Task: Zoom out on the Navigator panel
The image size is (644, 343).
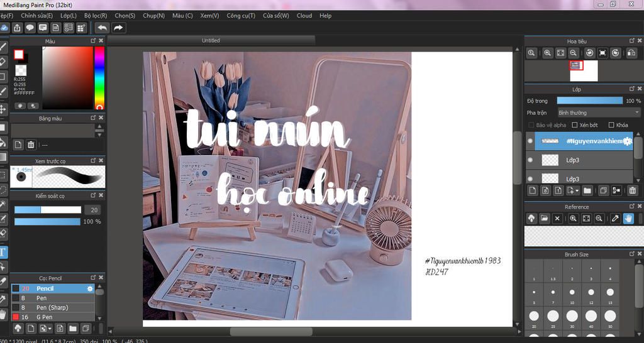Action: click(574, 53)
